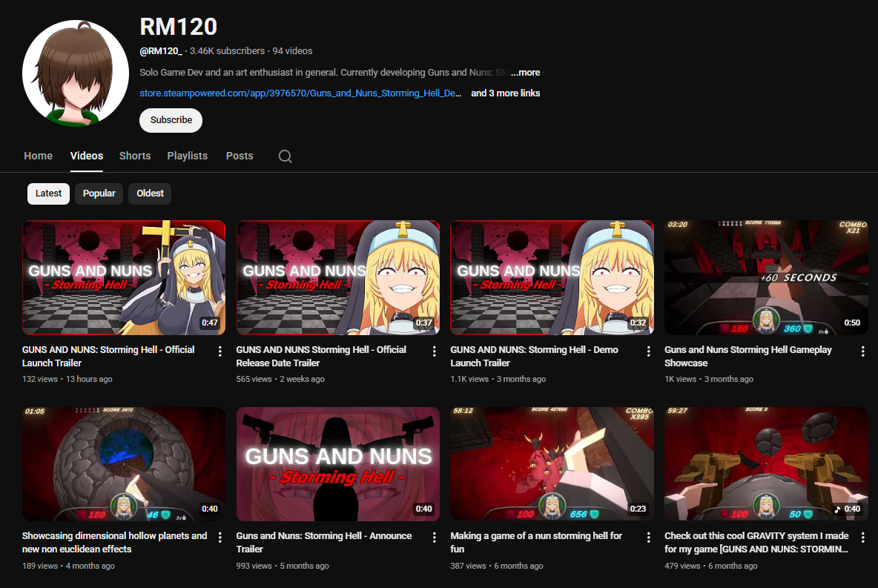
Task: Open 'Official Launch Trailer' video title
Action: tap(108, 356)
